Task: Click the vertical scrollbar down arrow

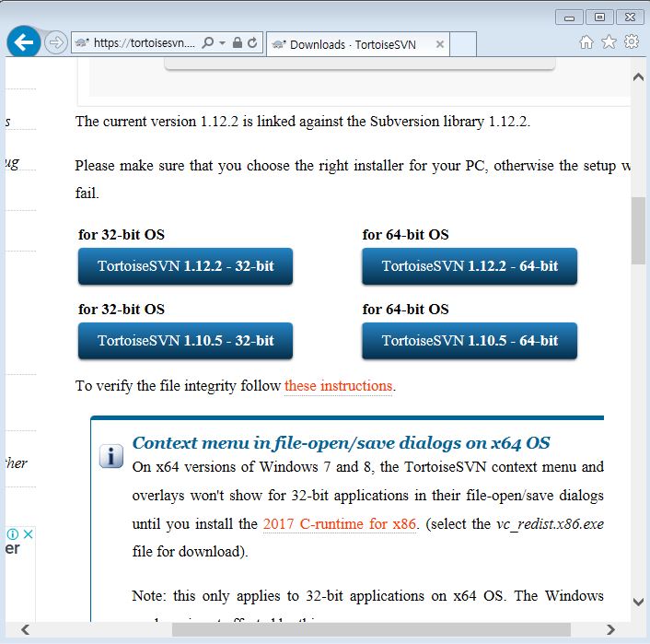Action: click(x=638, y=602)
